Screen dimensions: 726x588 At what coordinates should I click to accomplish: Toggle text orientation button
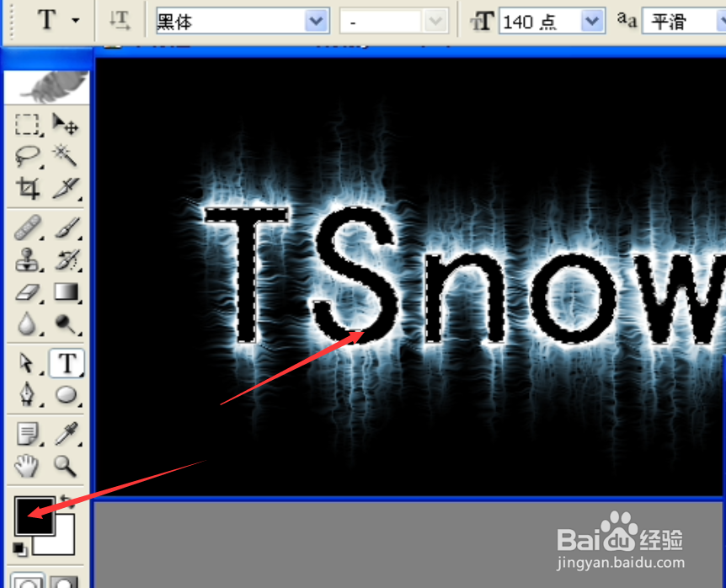120,20
